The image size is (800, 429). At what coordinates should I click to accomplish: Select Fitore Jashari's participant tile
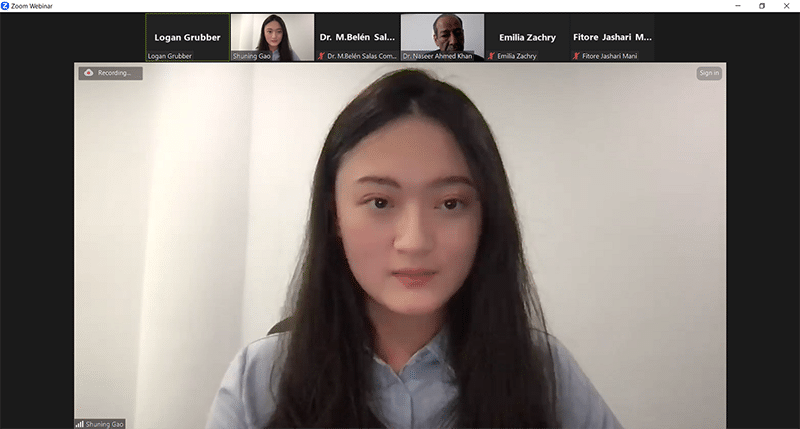(612, 37)
